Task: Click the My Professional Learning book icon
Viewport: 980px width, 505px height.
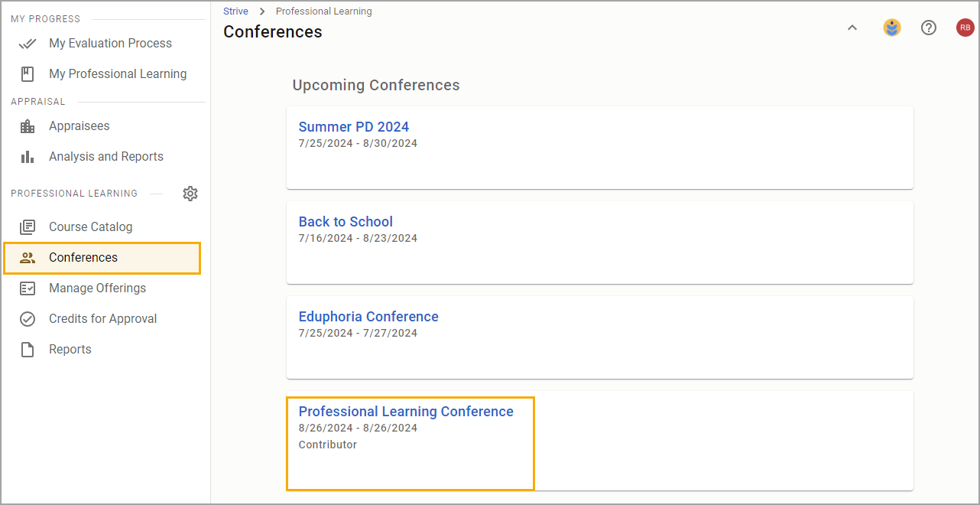Action: 28,74
